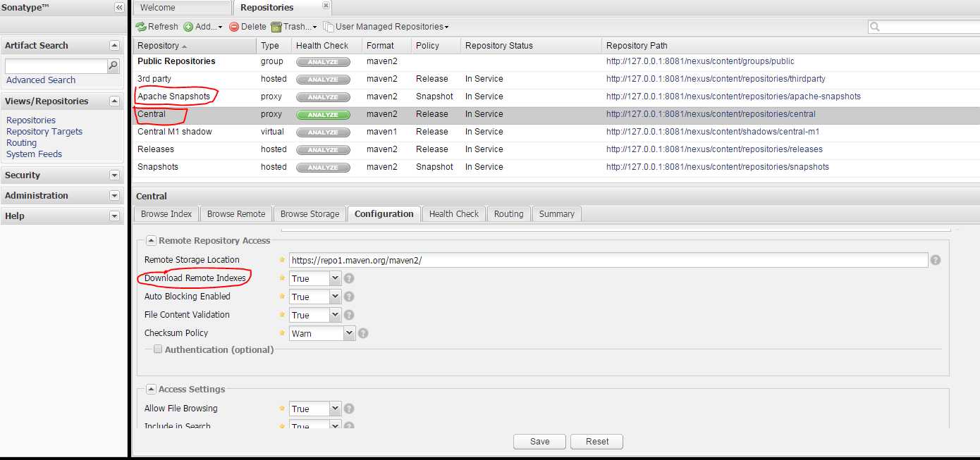
Task: Analyze Releases repository health
Action: [323, 150]
